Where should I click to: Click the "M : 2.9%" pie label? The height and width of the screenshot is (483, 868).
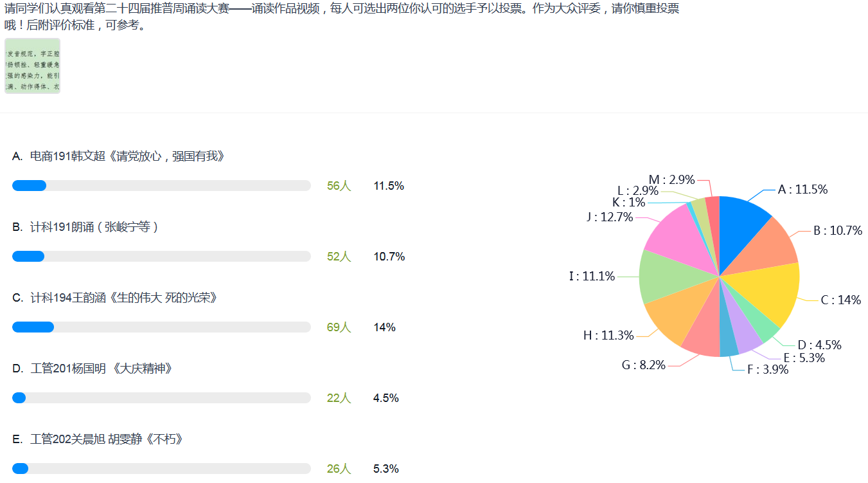tap(671, 180)
